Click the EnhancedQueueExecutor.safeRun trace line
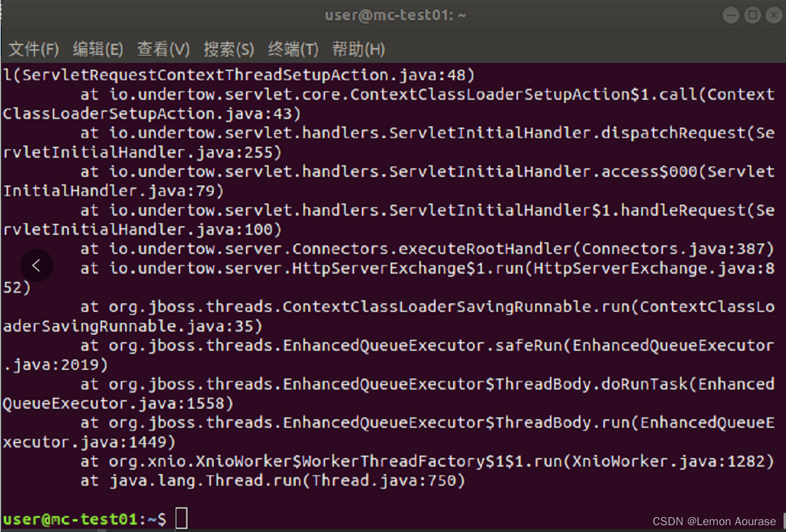This screenshot has width=786, height=532. pos(425,345)
